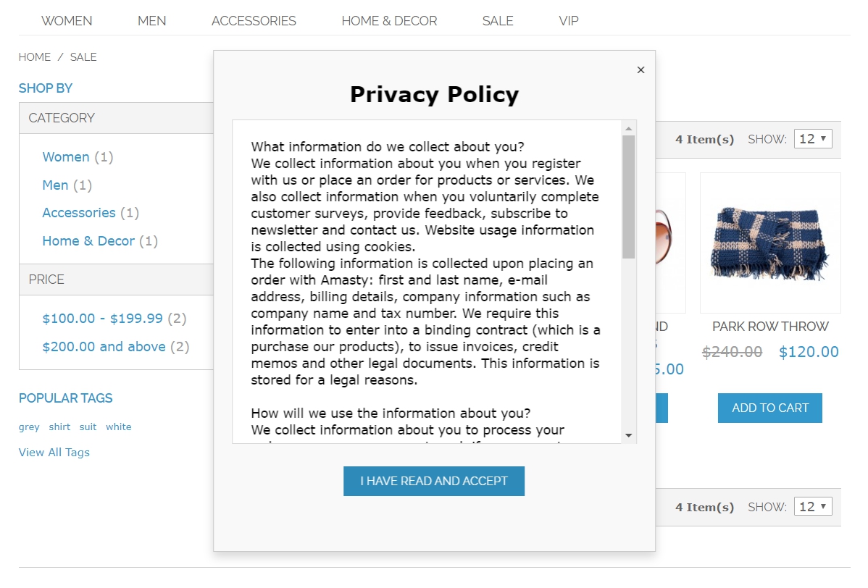Filter price $100.00 - $199.99
Viewport: 868px width, 588px height.
coord(103,319)
